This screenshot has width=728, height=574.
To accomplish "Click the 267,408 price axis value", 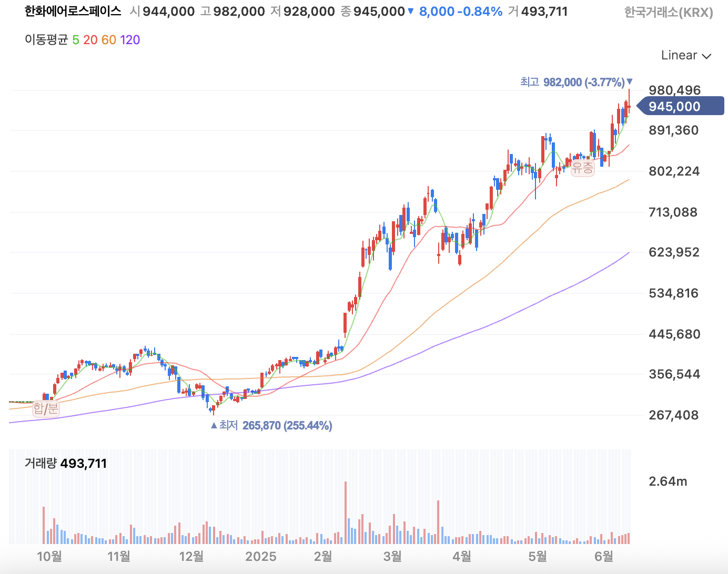I will click(x=674, y=415).
